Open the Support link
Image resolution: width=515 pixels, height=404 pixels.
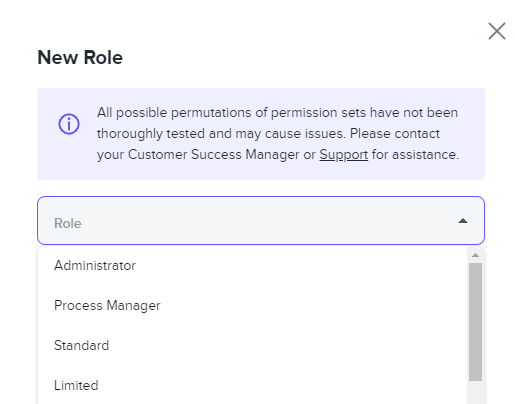point(343,155)
